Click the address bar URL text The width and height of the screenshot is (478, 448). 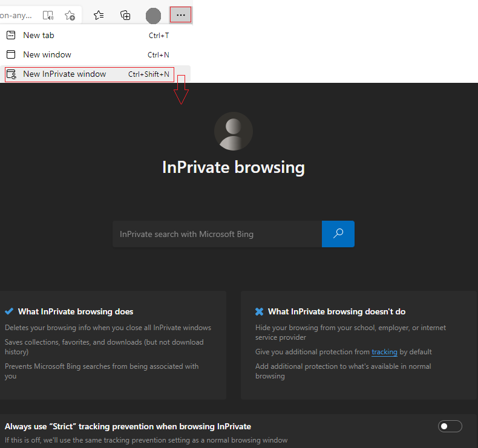point(16,15)
